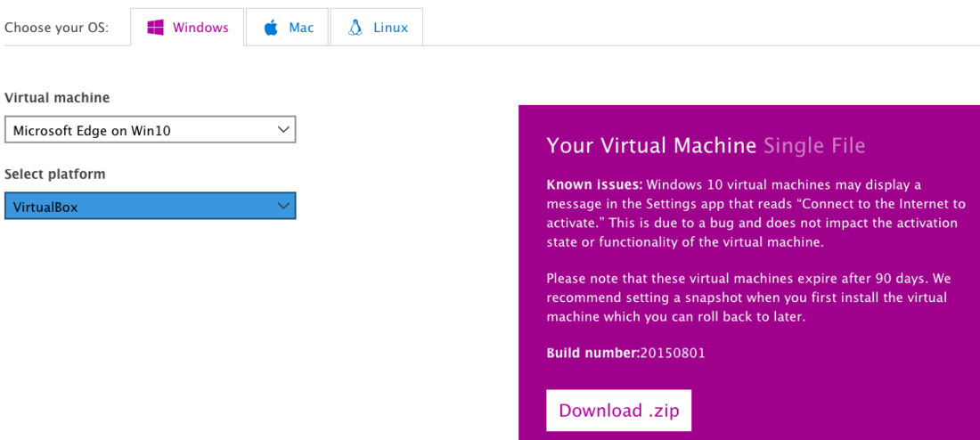Open the Virtual machine dropdown
Screen dimensions: 980x440
[x=150, y=129]
